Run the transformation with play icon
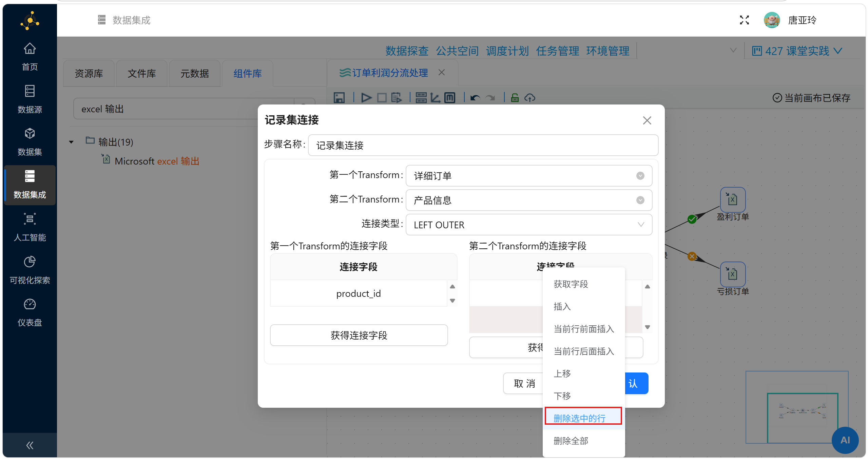This screenshot has width=868, height=460. (x=366, y=98)
